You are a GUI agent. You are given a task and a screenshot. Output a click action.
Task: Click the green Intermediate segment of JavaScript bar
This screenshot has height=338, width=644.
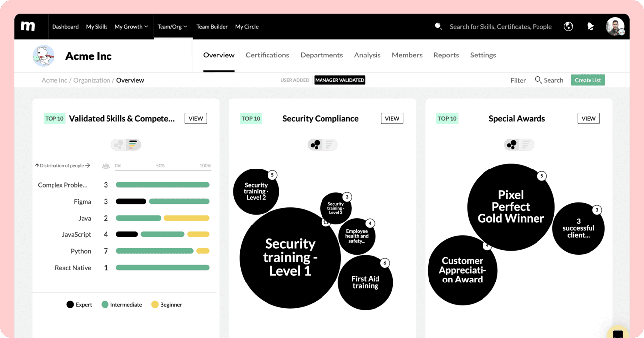162,234
